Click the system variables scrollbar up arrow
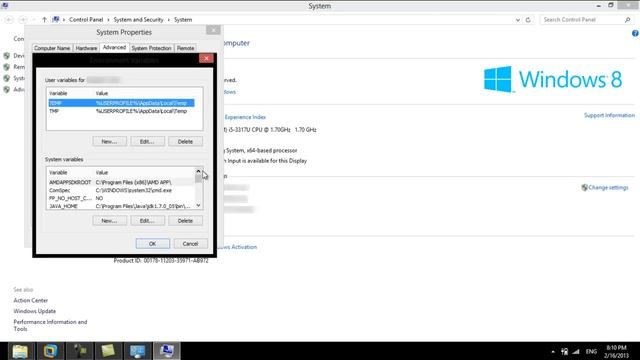Image resolution: width=640 pixels, height=360 pixels. (x=198, y=171)
